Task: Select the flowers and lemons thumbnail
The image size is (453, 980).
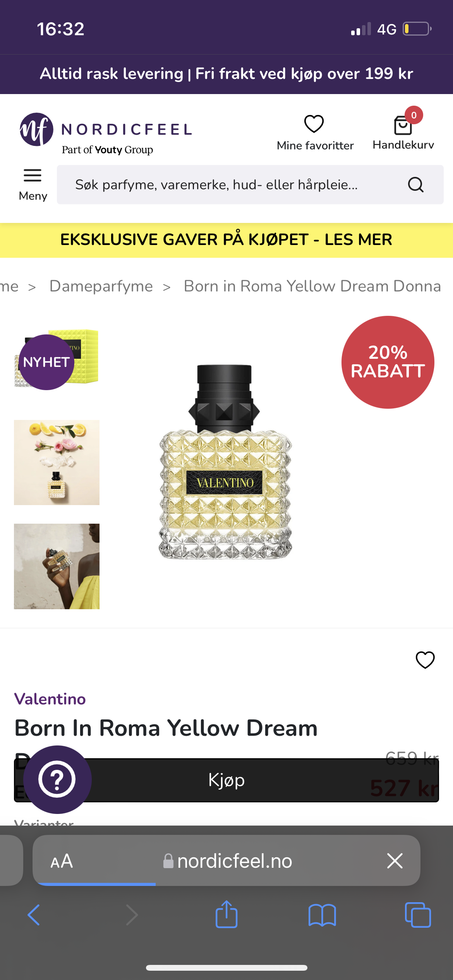Action: pos(57,463)
